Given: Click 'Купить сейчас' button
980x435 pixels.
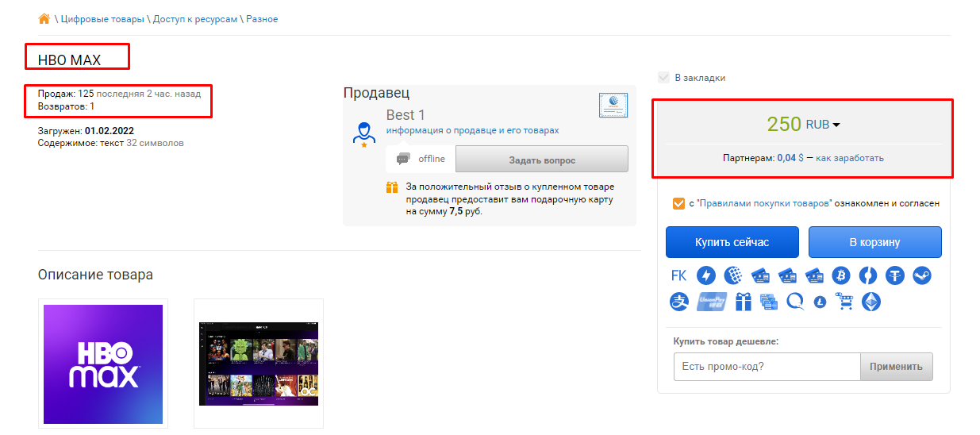Looking at the screenshot, I should pyautogui.click(x=732, y=242).
